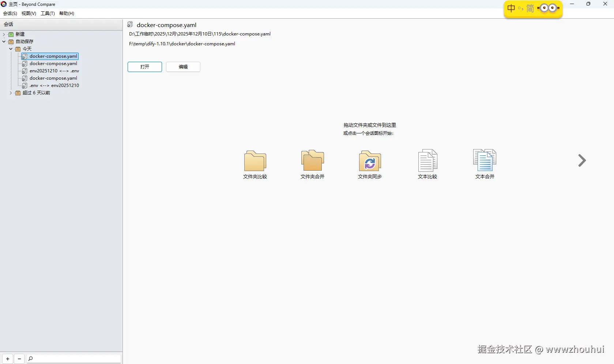Click the docker-compose.yaml heading in right pane
The height and width of the screenshot is (364, 614).
coord(166,25)
